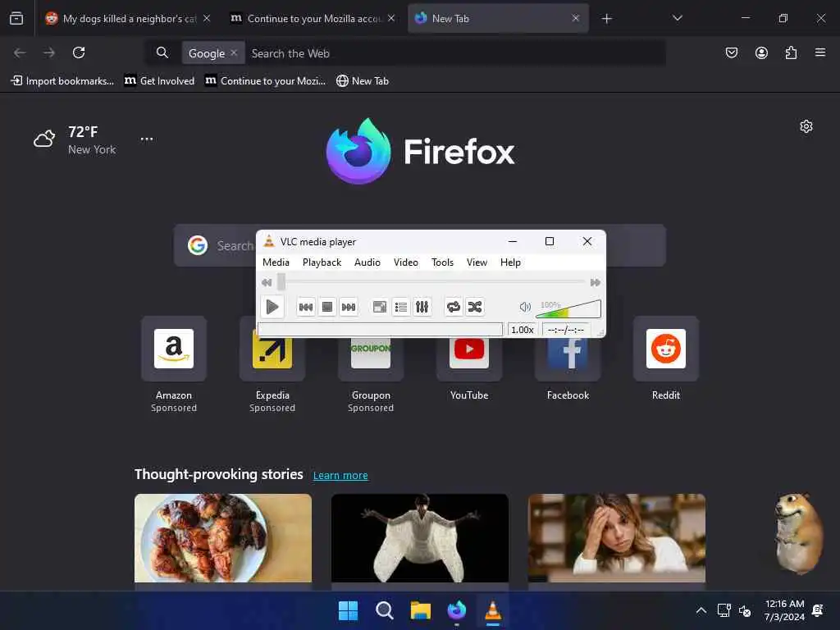Click the 1.00x playback speed label

click(523, 330)
